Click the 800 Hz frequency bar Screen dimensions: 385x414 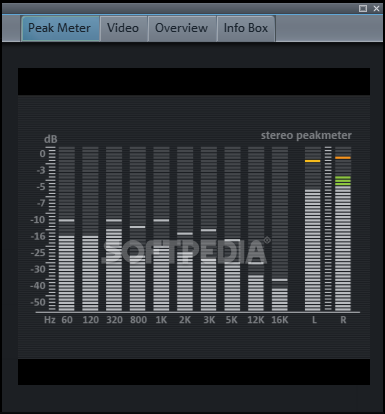pos(138,229)
